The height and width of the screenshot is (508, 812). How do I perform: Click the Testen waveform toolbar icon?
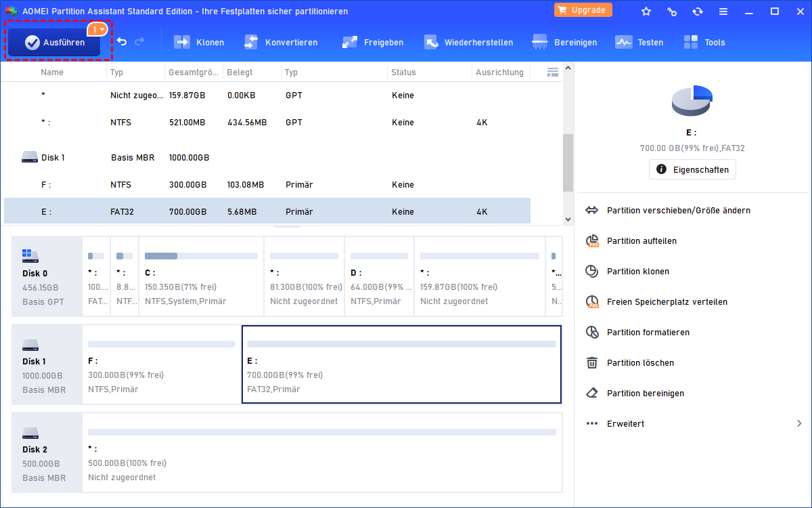tap(623, 42)
